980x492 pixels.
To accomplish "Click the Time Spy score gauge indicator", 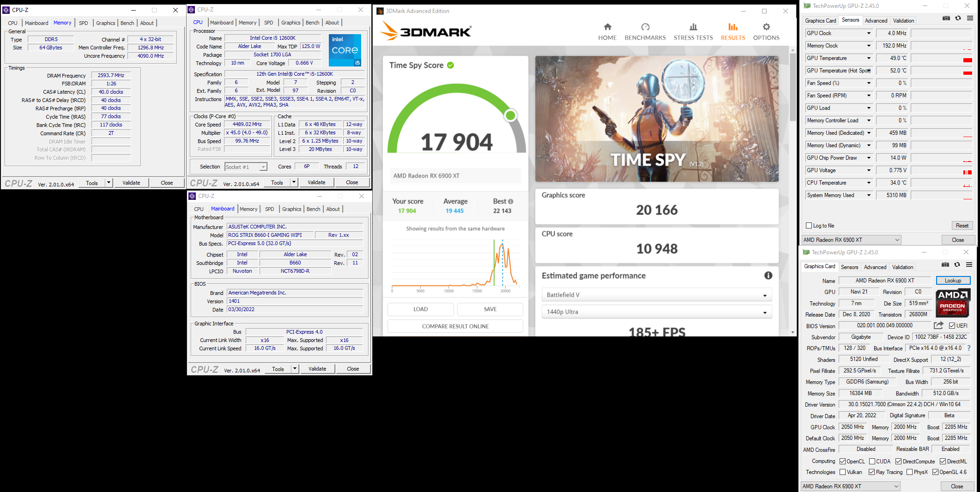I will (510, 115).
